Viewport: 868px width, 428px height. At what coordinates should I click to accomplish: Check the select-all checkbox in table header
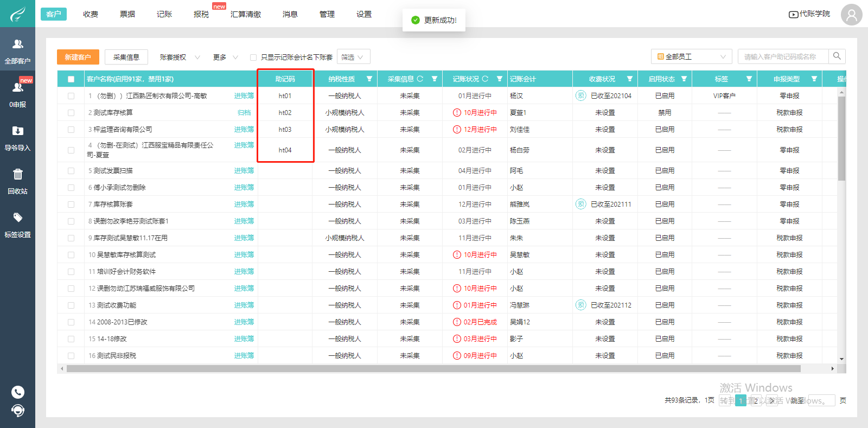pos(71,79)
